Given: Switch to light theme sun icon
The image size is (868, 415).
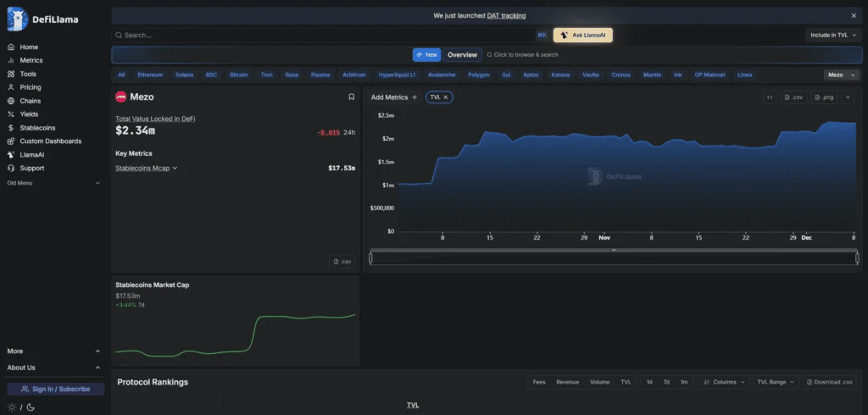Looking at the screenshot, I should pos(12,407).
